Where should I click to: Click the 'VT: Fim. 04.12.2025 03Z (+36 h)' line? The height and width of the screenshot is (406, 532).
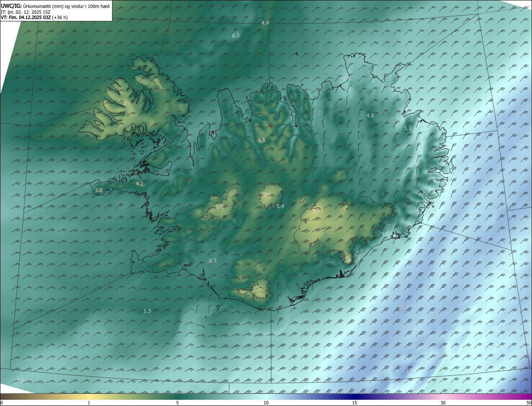point(34,17)
